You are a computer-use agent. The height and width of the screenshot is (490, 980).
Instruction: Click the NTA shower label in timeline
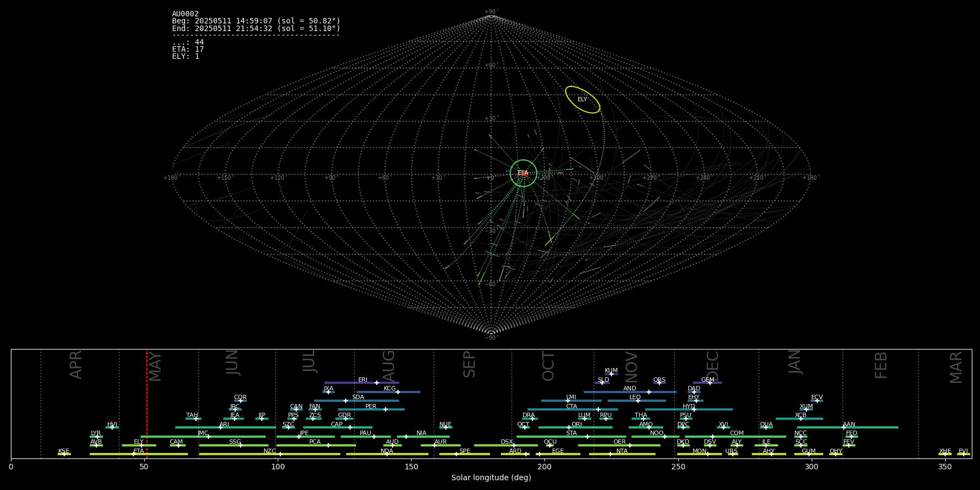pyautogui.click(x=622, y=451)
